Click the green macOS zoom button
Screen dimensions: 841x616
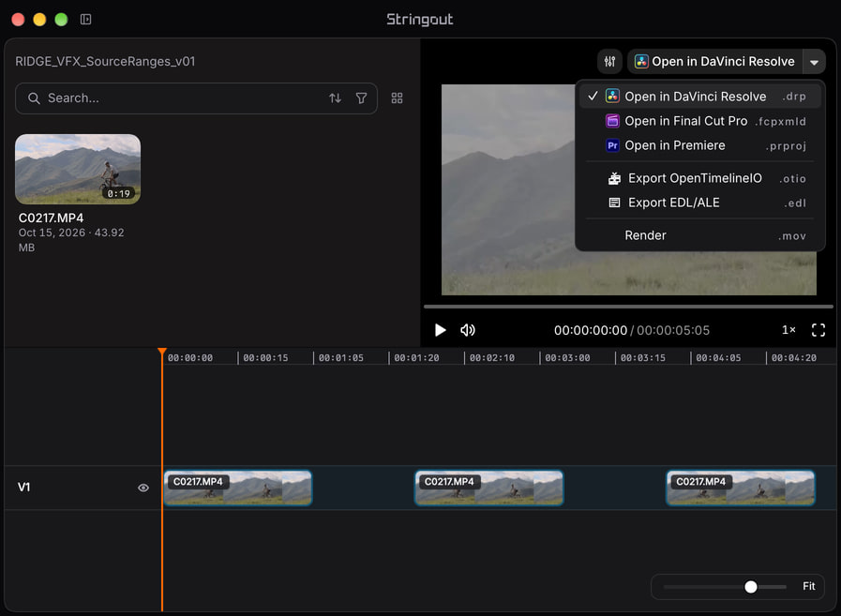pos(61,20)
